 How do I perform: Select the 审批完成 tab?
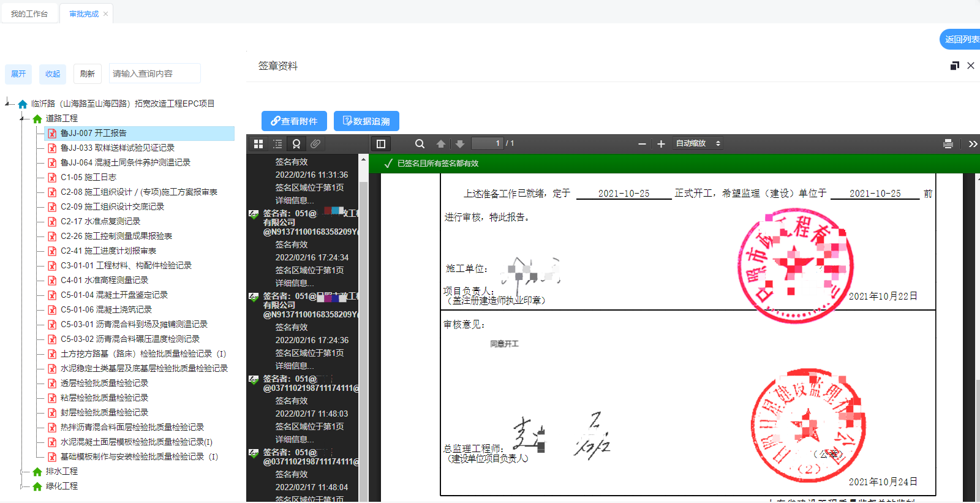[84, 13]
